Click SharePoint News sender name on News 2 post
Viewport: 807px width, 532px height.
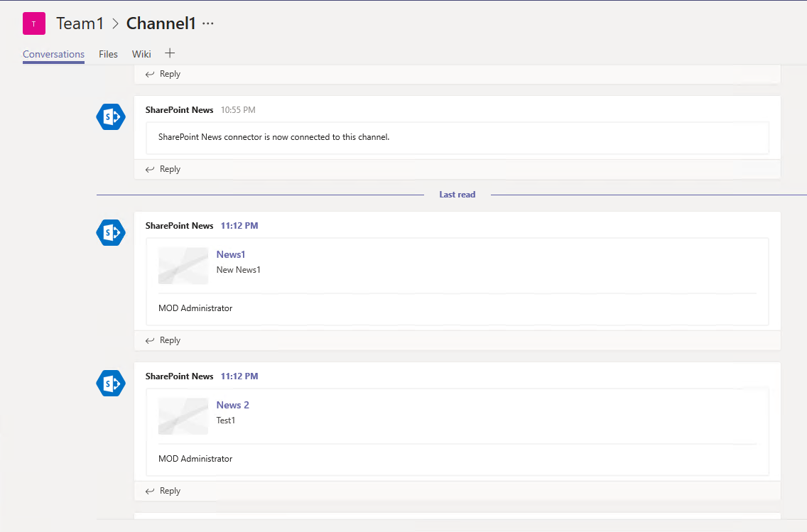pos(179,376)
